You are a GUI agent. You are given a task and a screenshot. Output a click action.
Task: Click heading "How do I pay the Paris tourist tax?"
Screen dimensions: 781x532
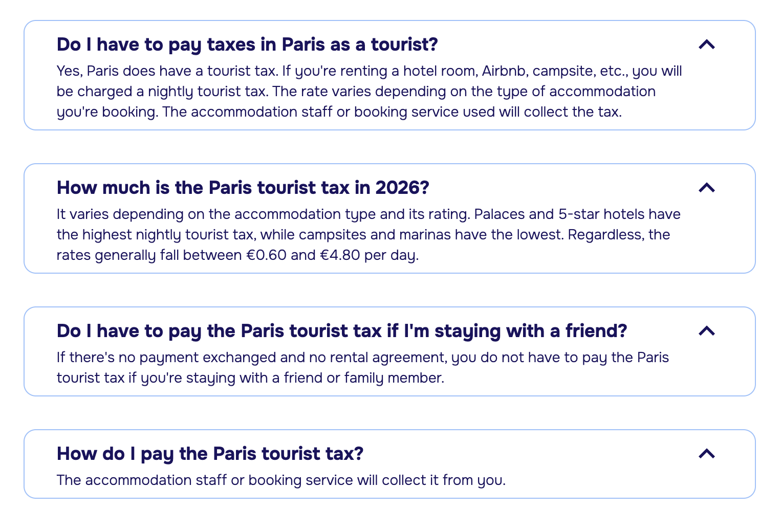click(x=210, y=454)
